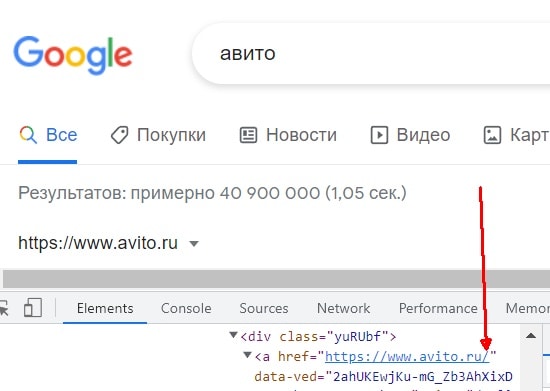Click the magnifier icon beside Все

tap(28, 135)
